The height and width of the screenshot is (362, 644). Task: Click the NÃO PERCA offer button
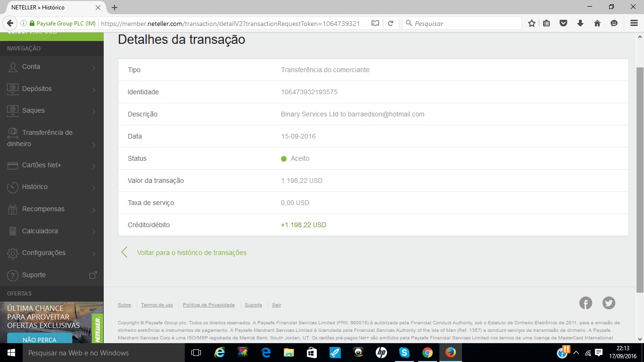coord(40,339)
